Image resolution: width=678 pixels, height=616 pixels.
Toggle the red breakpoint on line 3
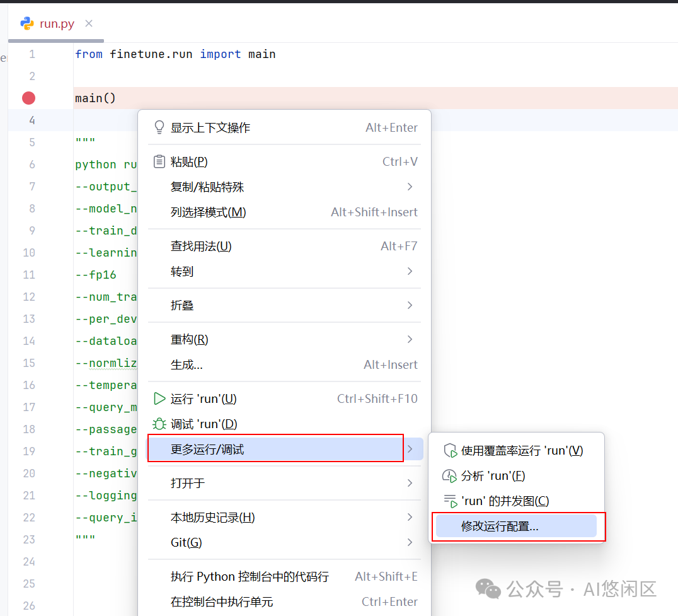click(x=28, y=98)
